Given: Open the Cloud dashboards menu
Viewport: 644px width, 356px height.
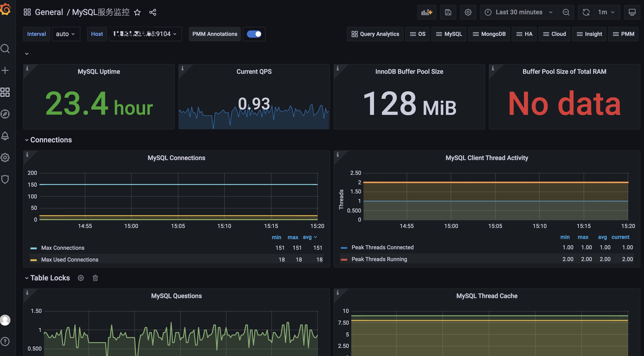Looking at the screenshot, I should point(554,34).
